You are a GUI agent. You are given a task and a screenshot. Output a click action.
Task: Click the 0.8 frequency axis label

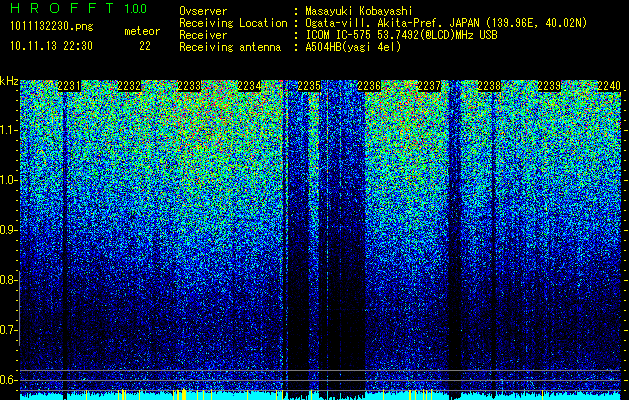point(7,280)
